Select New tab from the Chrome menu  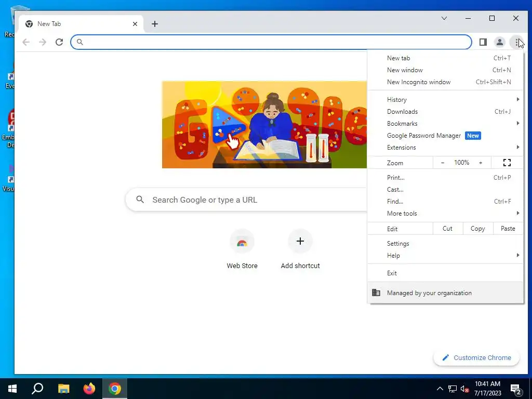click(x=446, y=58)
